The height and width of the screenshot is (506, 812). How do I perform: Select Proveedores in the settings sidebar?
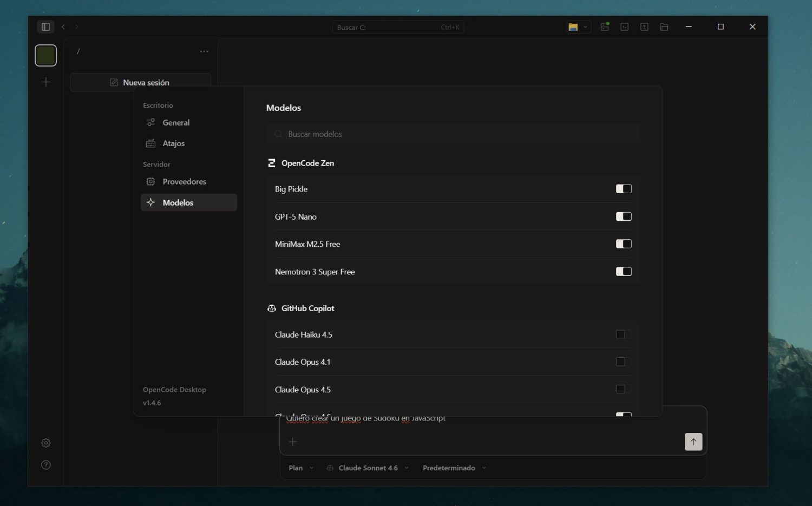click(x=184, y=181)
